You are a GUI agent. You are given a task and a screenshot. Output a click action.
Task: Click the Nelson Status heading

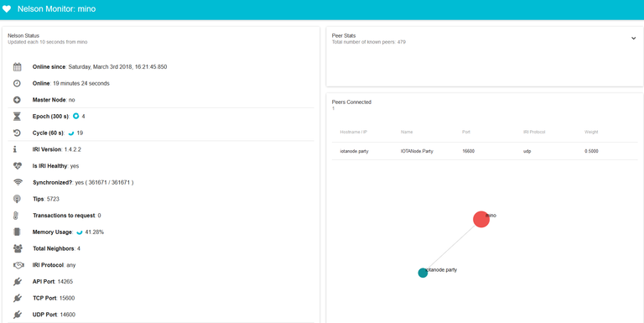[x=23, y=36]
